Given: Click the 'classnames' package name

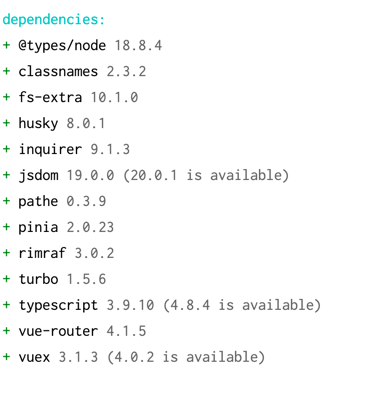Looking at the screenshot, I should coord(58,71).
